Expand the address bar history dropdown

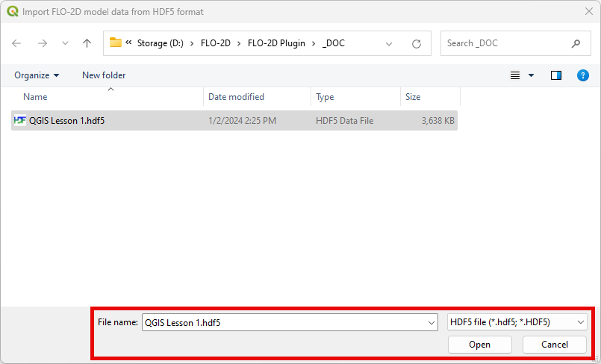(x=389, y=43)
